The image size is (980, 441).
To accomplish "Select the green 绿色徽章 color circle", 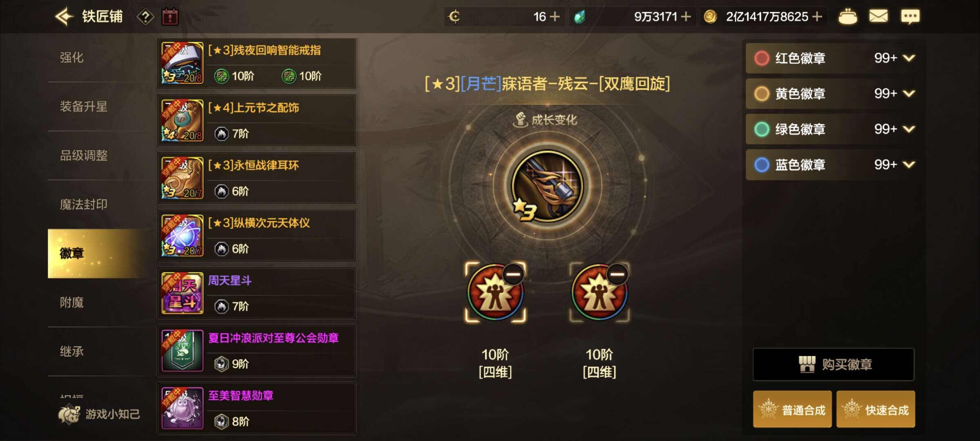I will (762, 129).
